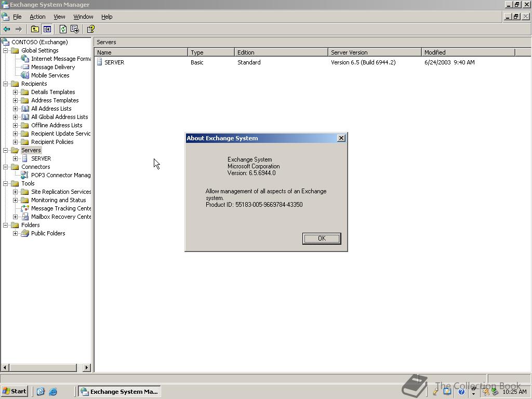Select Recipient Update Services in tree
Screen dimensions: 532x399
point(61,134)
